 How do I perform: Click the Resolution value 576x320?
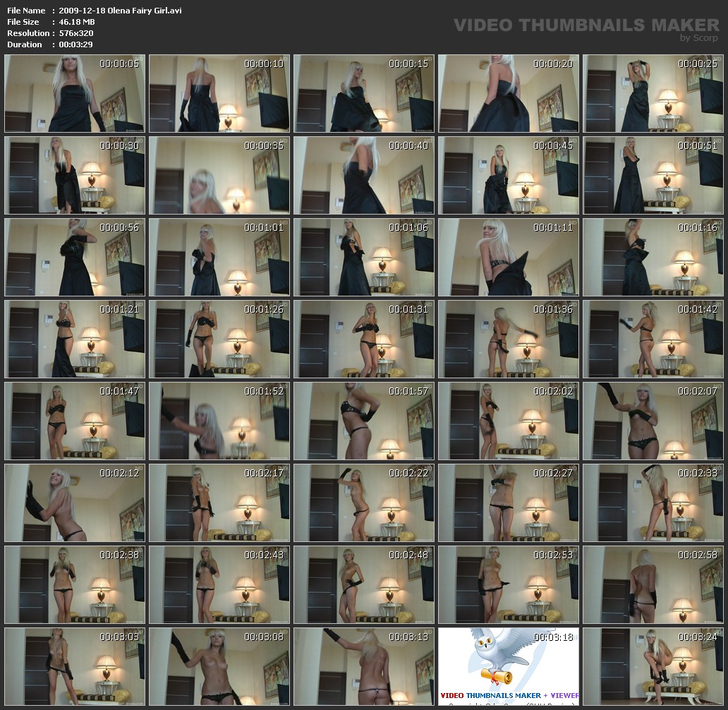point(76,33)
